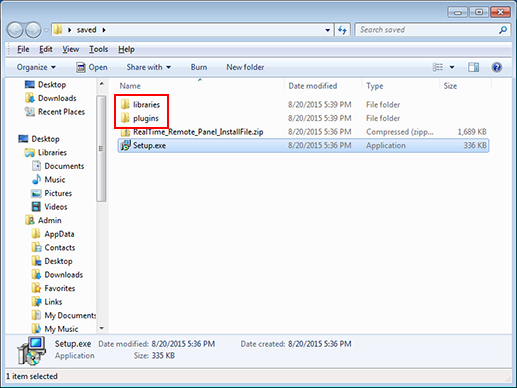Viewport: 517px width, 388px height.
Task: Click the 1,689 KB size cell
Action: point(472,132)
